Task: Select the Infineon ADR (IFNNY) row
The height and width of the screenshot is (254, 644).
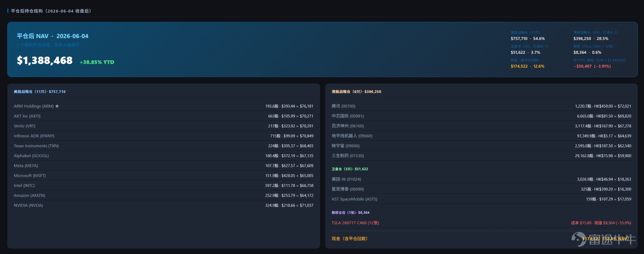Action: [x=163, y=136]
